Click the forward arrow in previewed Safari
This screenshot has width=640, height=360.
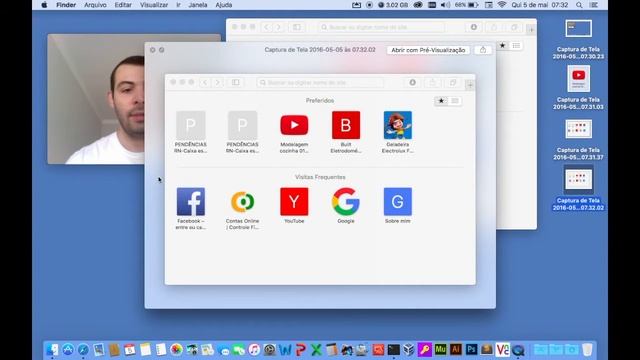[218, 82]
